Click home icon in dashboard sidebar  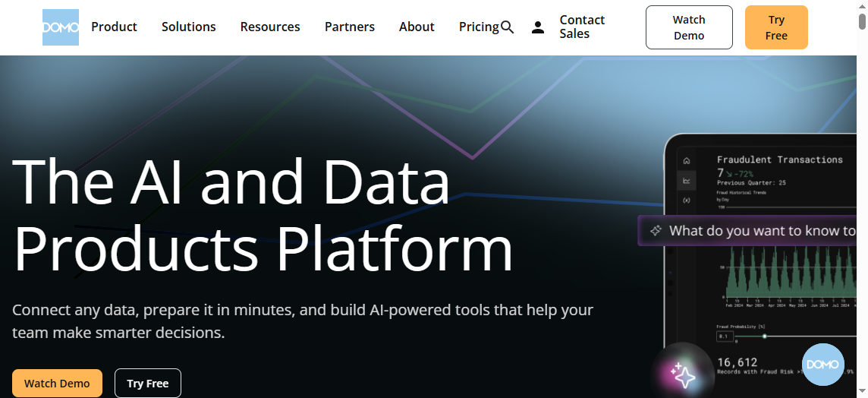click(687, 161)
